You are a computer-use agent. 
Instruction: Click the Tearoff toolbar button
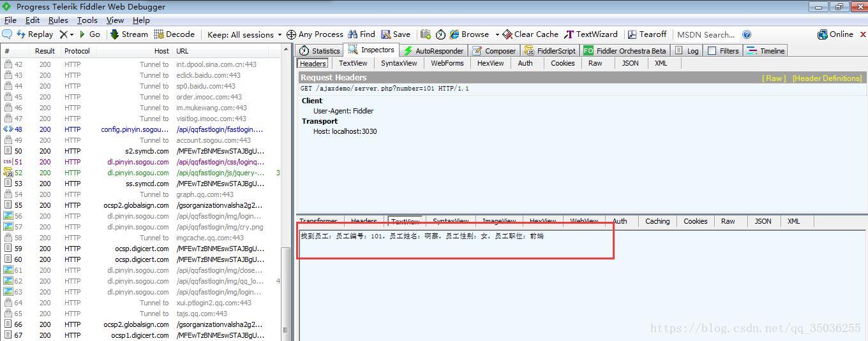647,34
